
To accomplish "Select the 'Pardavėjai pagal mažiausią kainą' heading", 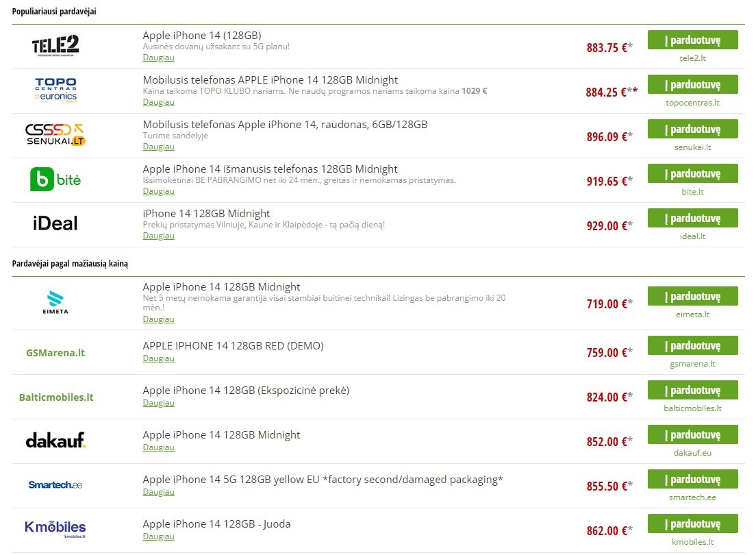I will coord(70,264).
